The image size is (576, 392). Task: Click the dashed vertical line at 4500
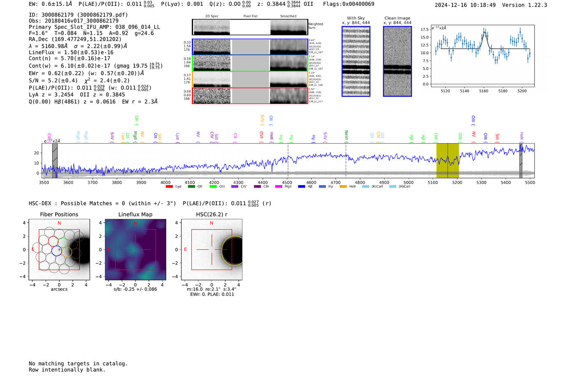pos(288,160)
